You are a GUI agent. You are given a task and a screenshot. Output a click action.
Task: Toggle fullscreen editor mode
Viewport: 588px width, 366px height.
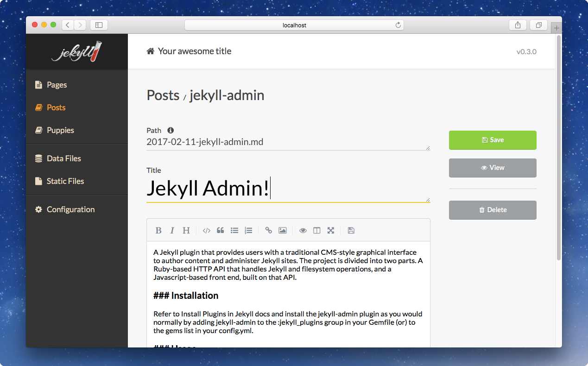(330, 230)
